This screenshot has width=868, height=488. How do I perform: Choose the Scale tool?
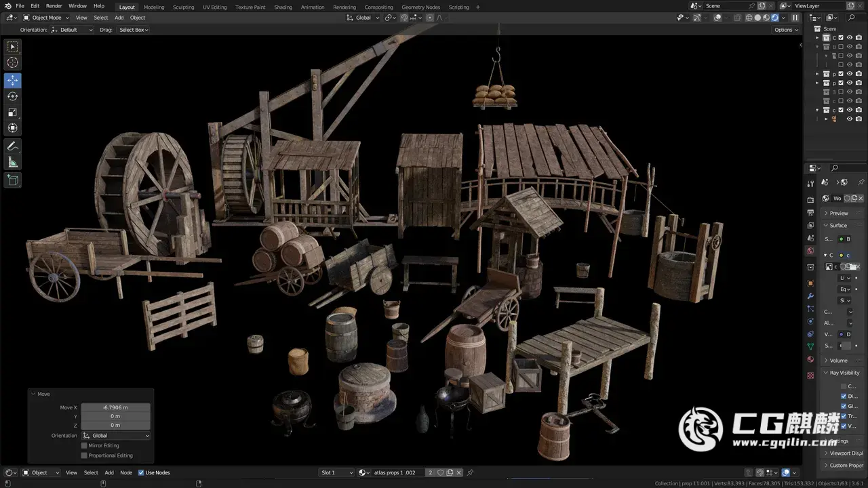click(13, 113)
